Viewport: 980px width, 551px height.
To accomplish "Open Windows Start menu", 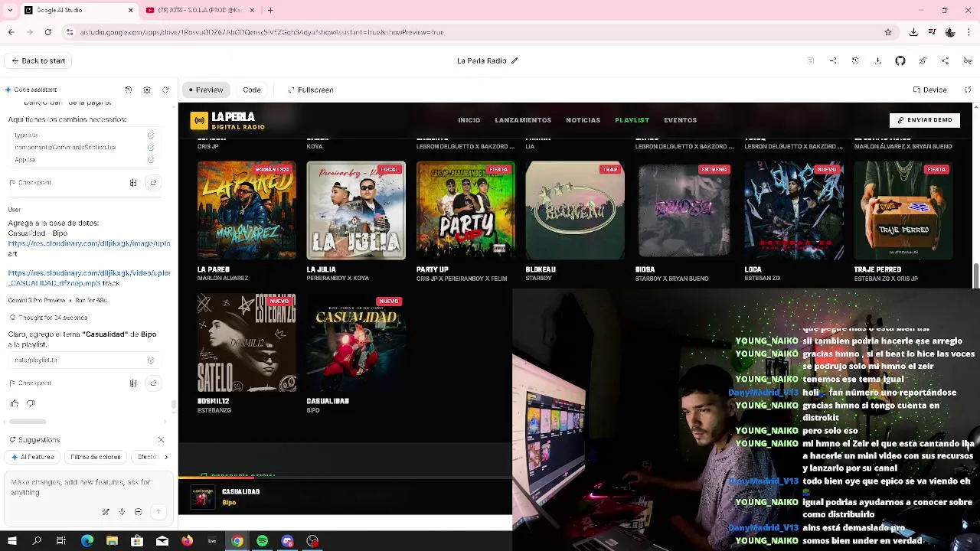I will coord(12,541).
